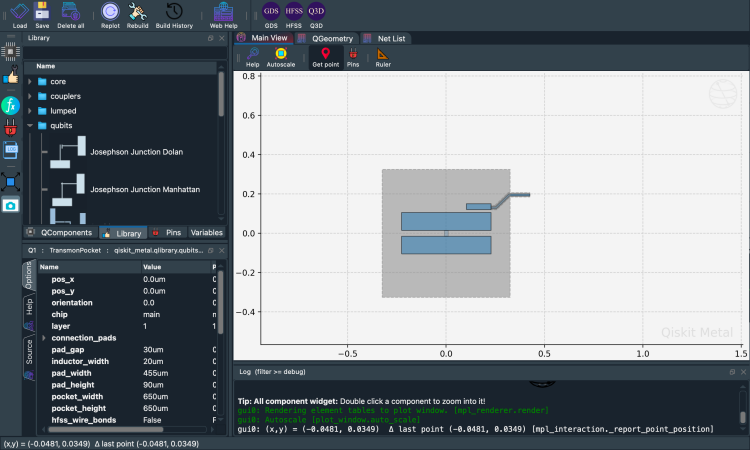
Task: Click the pocket_width value 650um
Action: point(155,396)
